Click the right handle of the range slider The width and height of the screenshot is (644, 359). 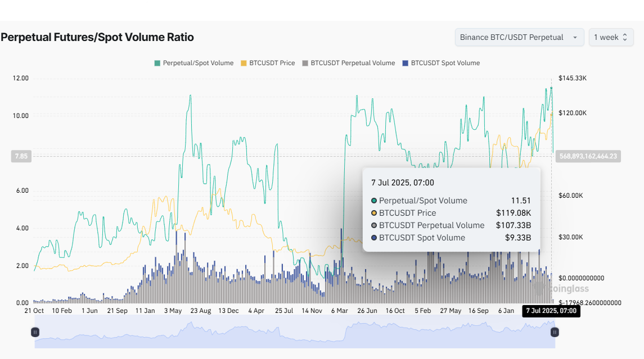(555, 332)
